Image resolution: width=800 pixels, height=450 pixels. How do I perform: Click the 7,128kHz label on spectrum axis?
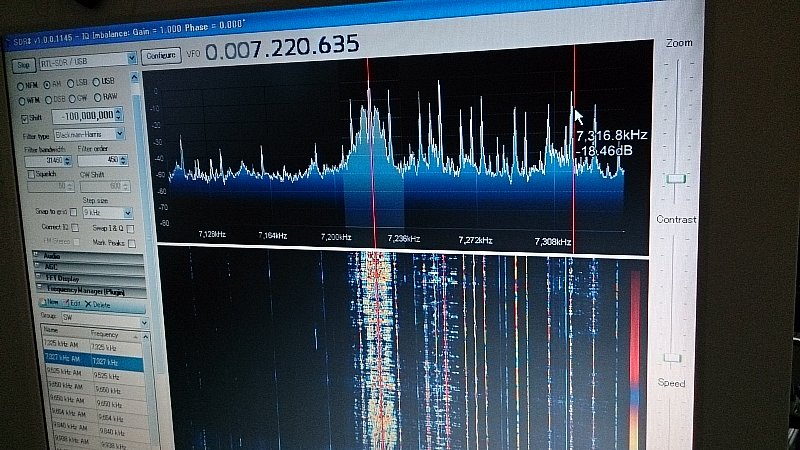coord(212,234)
